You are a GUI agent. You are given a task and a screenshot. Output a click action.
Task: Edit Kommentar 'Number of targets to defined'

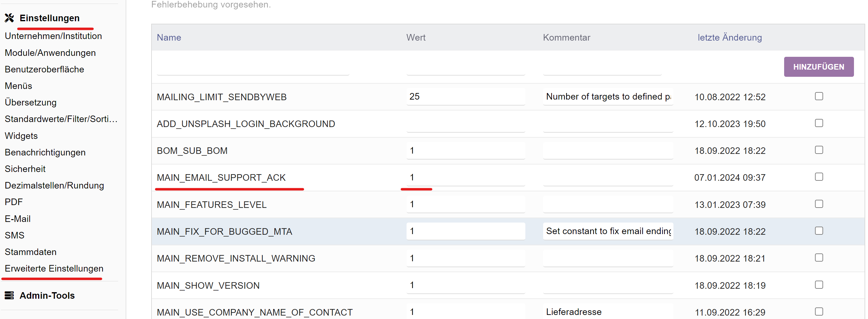[x=608, y=97]
